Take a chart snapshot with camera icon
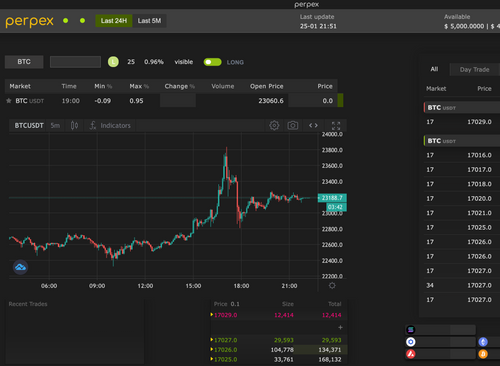The height and width of the screenshot is (366, 500). pyautogui.click(x=293, y=126)
